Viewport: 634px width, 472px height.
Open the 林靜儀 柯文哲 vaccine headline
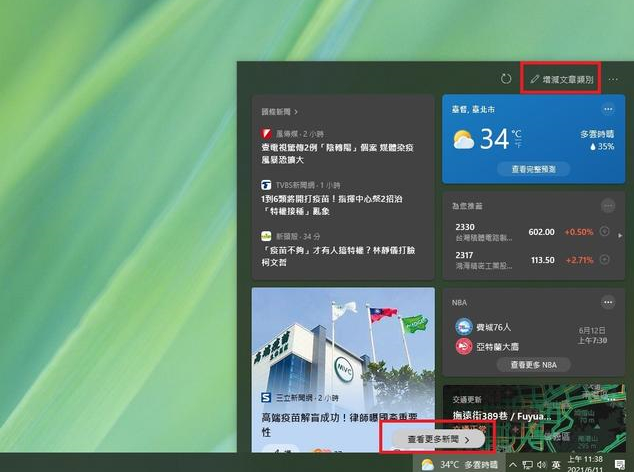338,256
